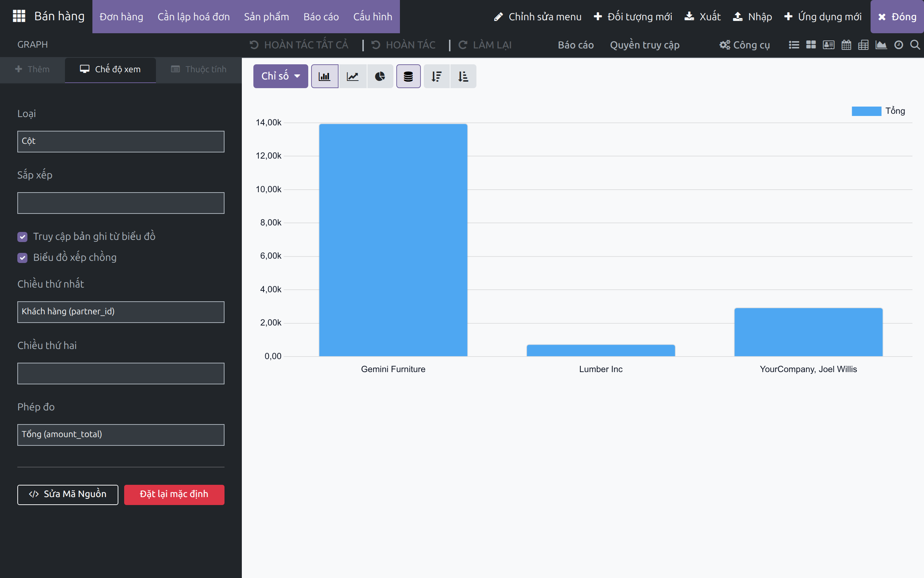
Task: Open the apps grid home icon
Action: (19, 17)
